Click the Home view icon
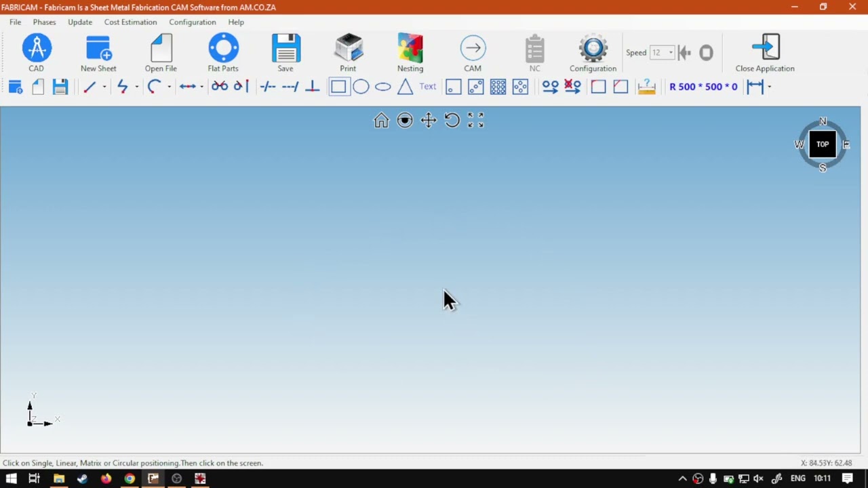 tap(381, 121)
